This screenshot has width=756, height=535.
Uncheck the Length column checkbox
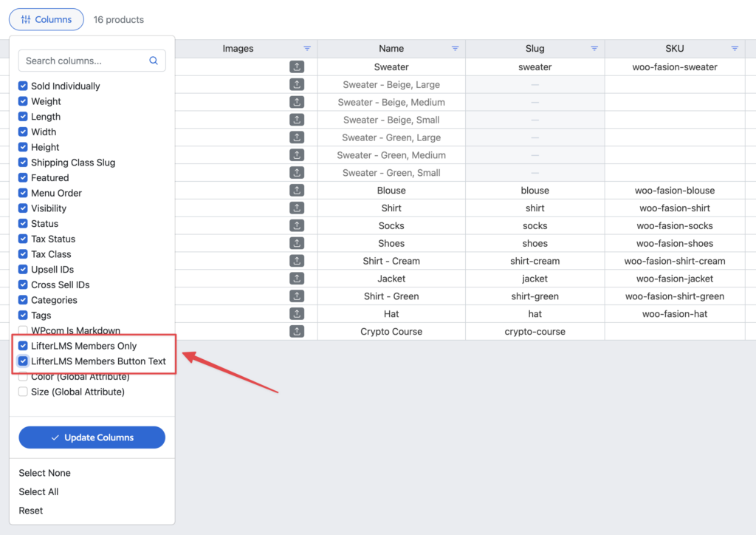click(x=23, y=117)
